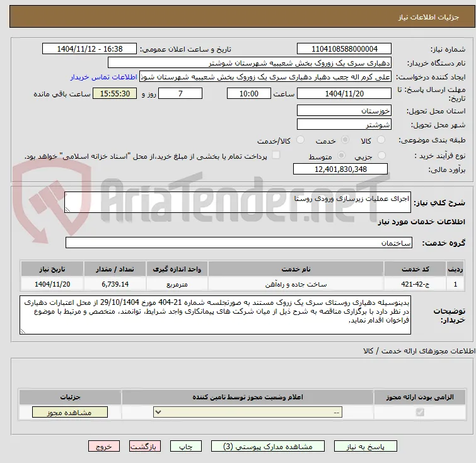Viewport: 476px width, 463px height.
Task: Select the جزیی purchase type radio
Action: click(381, 156)
